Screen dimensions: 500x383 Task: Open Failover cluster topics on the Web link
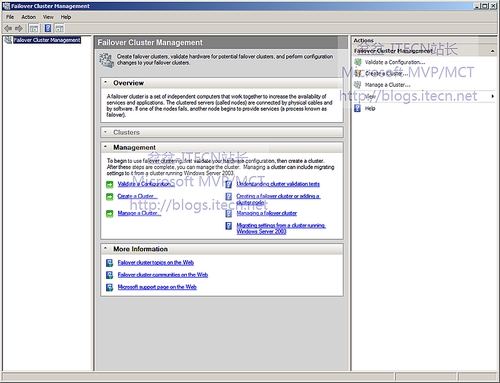pos(156,263)
